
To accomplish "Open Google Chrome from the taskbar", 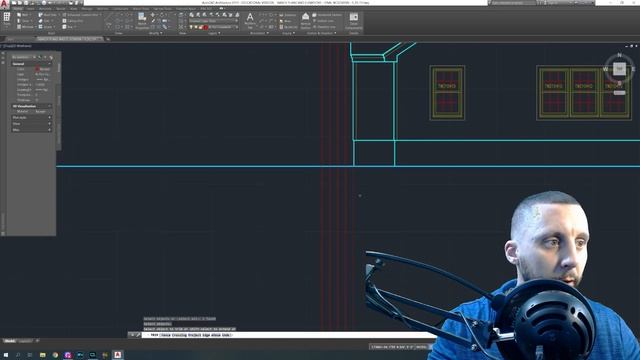I will click(x=55, y=355).
